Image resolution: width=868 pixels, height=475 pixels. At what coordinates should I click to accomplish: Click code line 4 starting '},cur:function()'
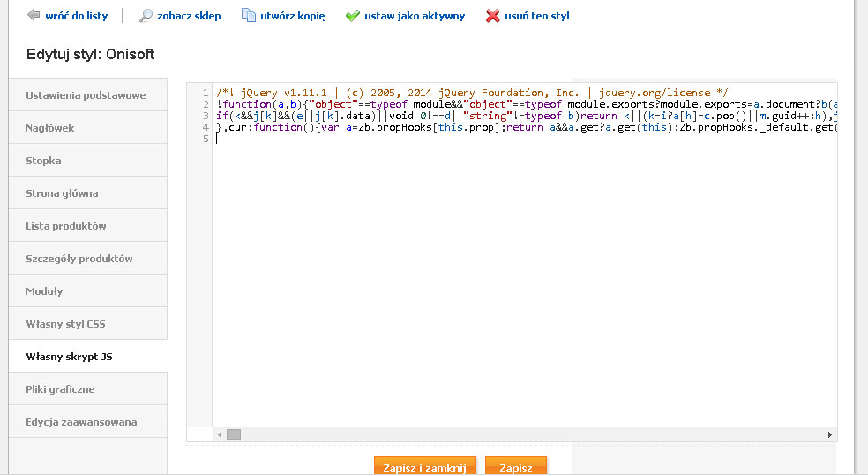coord(526,127)
